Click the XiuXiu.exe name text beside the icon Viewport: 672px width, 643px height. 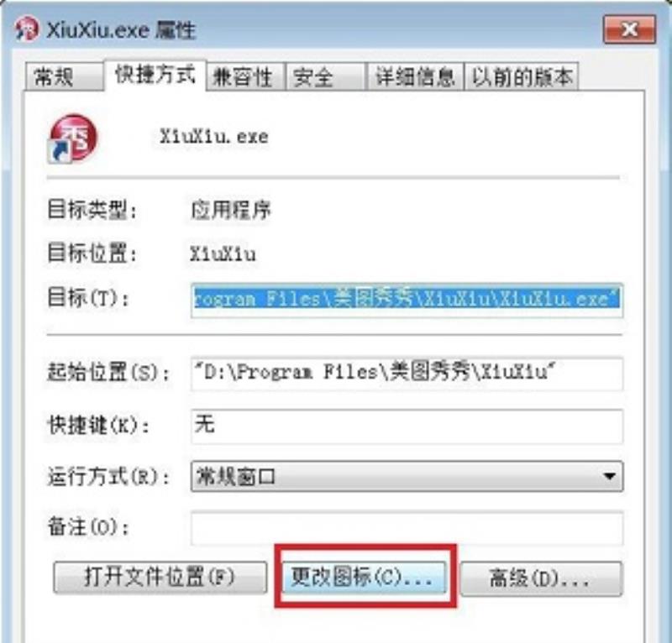point(214,137)
